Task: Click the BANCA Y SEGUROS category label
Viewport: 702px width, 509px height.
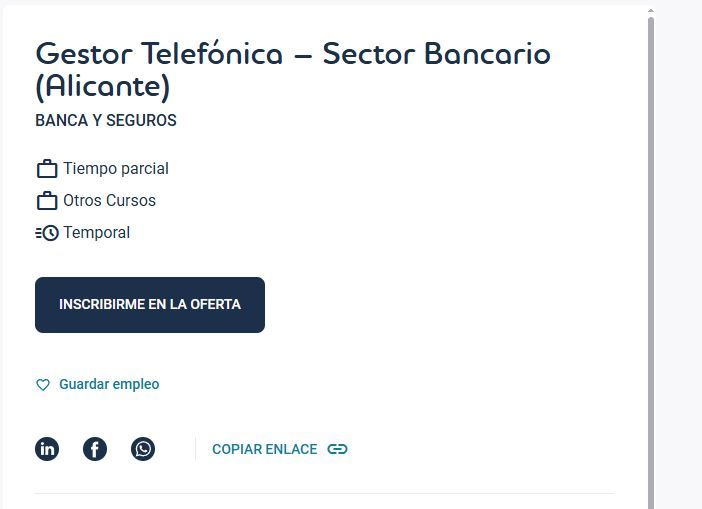Action: 106,120
